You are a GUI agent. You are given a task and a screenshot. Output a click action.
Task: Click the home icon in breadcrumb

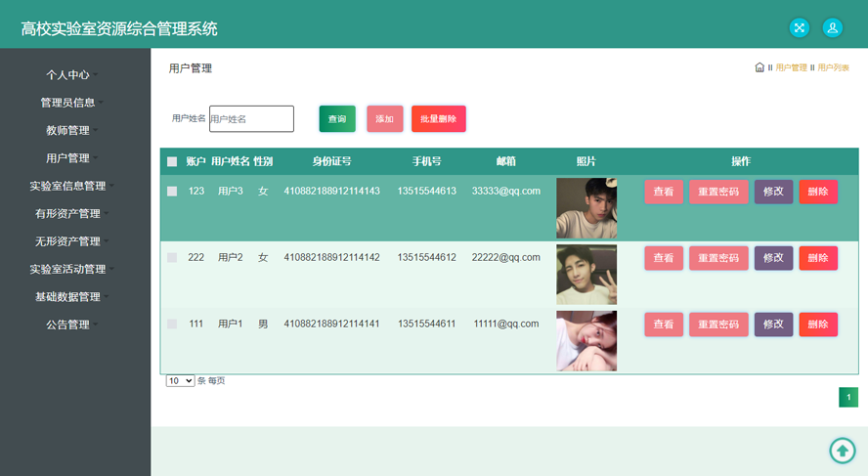[x=759, y=67]
